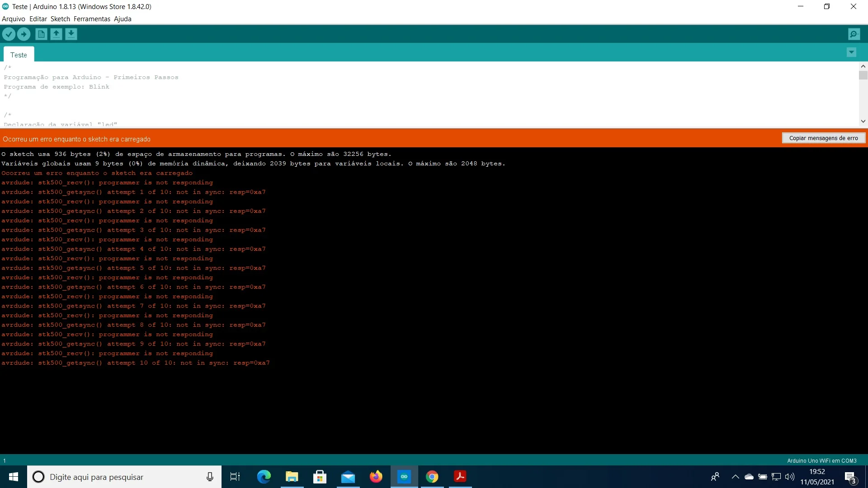Open the Ferramentas menu
The width and height of the screenshot is (868, 488).
click(92, 19)
